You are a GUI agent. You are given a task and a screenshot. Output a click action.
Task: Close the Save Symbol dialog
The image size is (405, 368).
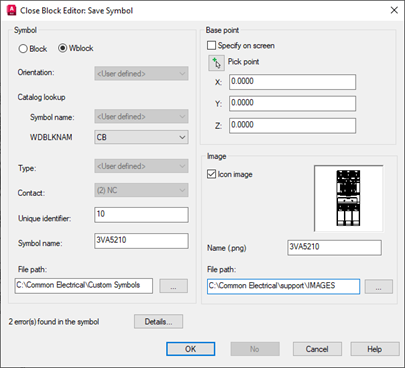coord(394,10)
